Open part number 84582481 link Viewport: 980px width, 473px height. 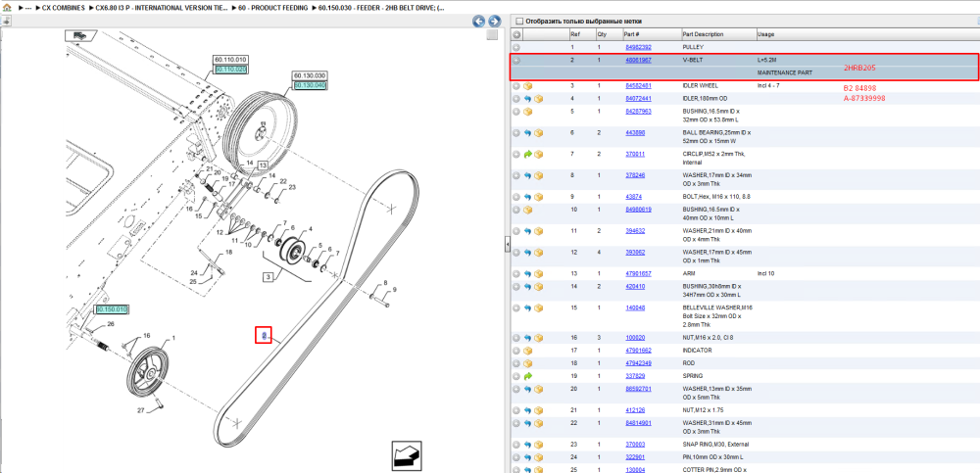(x=638, y=86)
